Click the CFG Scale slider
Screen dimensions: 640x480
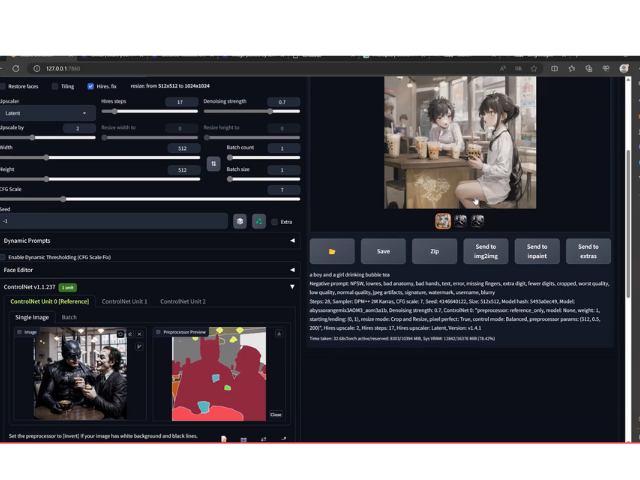(x=149, y=199)
